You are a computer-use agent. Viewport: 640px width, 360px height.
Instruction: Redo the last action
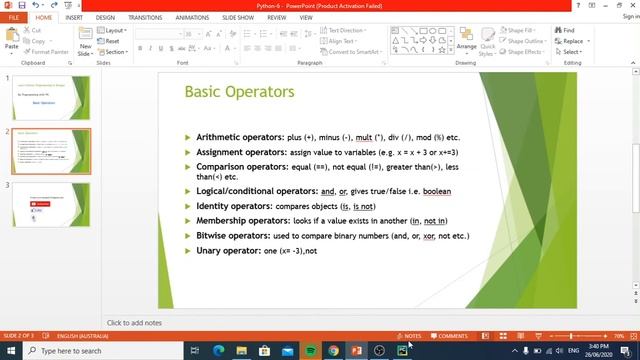pyautogui.click(x=54, y=5)
